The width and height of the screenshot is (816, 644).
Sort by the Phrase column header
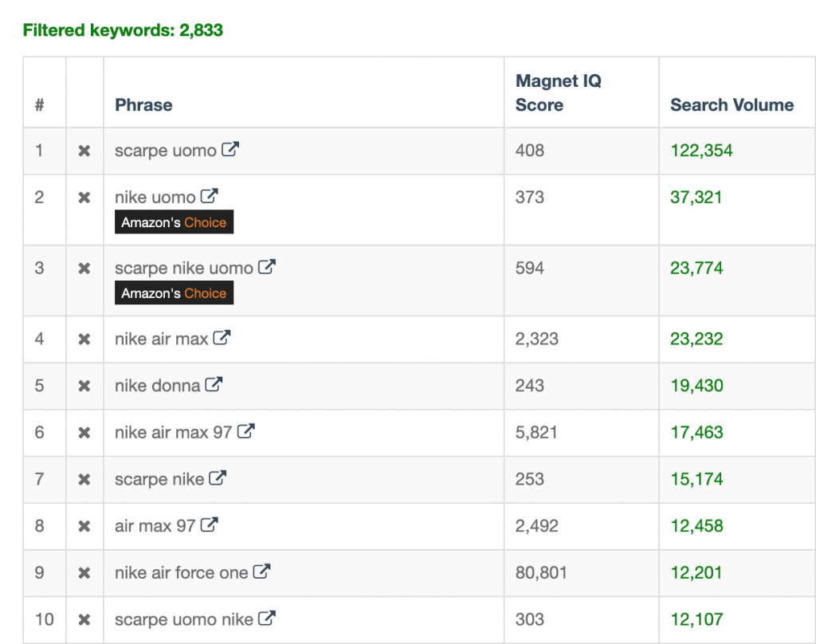tap(143, 105)
